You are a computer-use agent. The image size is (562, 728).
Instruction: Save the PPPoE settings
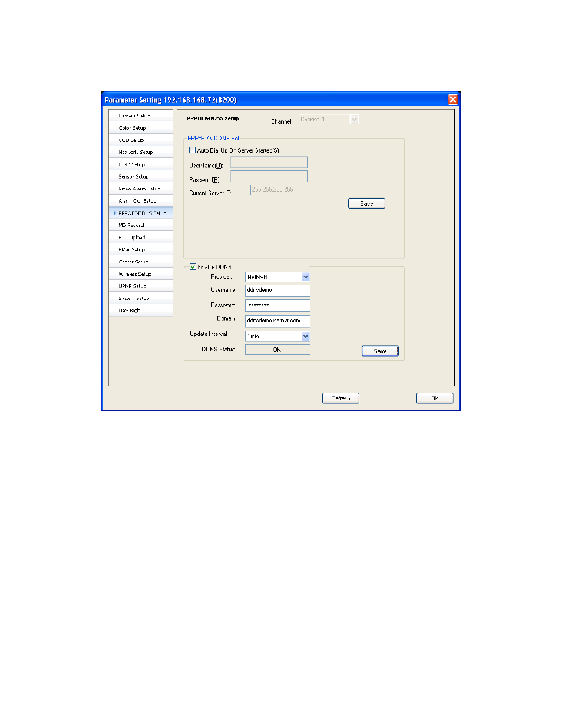point(366,203)
